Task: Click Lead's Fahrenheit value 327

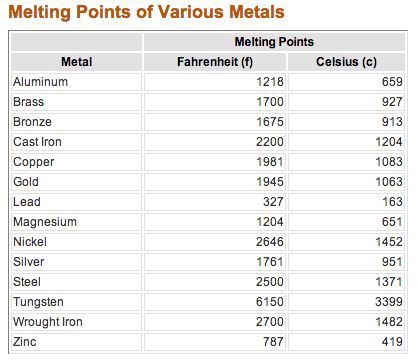Action: coord(273,202)
